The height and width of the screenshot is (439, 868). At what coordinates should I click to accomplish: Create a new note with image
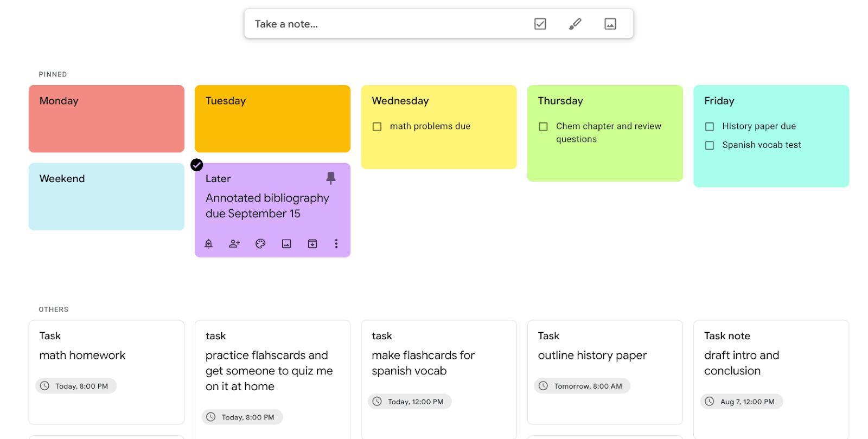coord(610,24)
